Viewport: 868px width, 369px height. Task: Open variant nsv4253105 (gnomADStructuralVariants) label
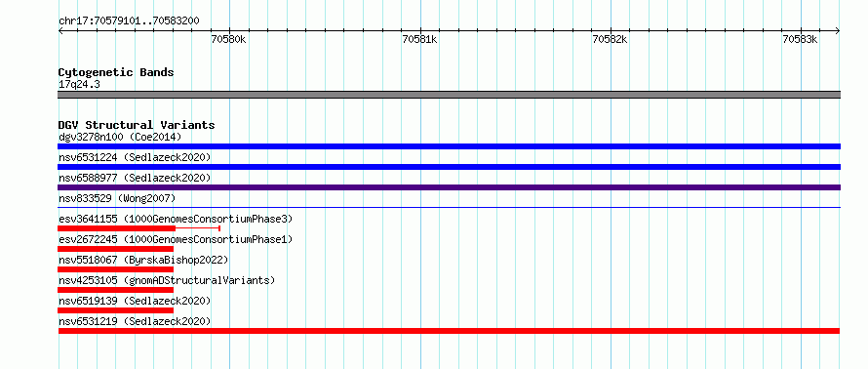167,280
